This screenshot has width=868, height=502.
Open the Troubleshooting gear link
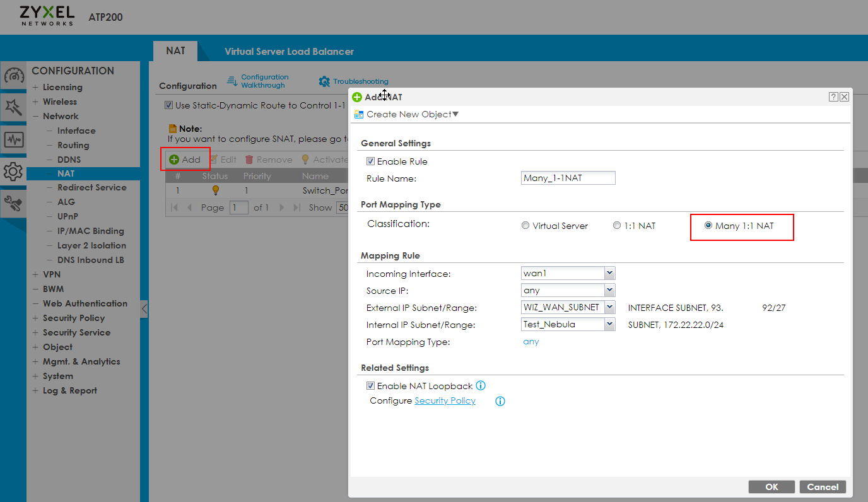click(354, 81)
